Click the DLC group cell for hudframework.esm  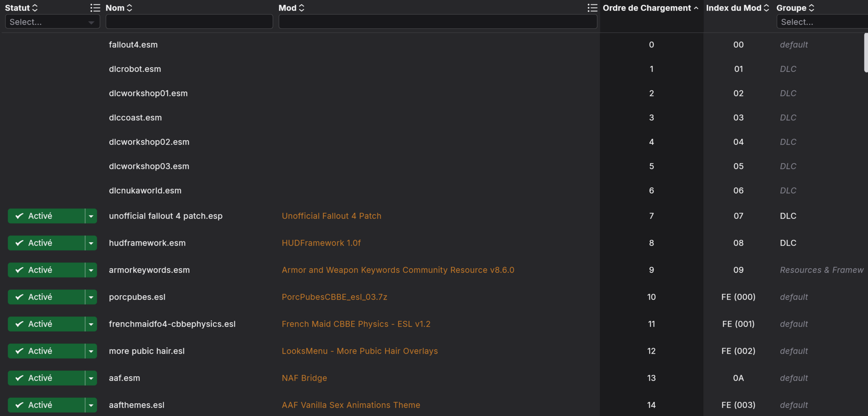788,243
